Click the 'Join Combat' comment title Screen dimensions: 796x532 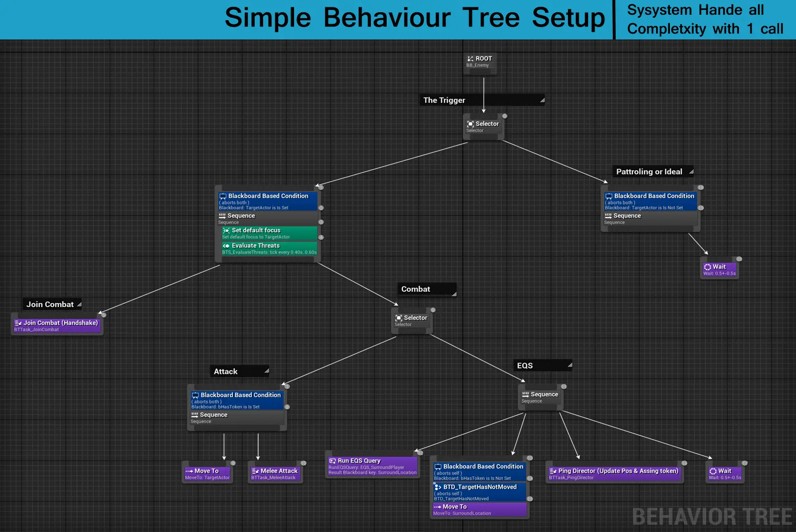[x=50, y=304]
